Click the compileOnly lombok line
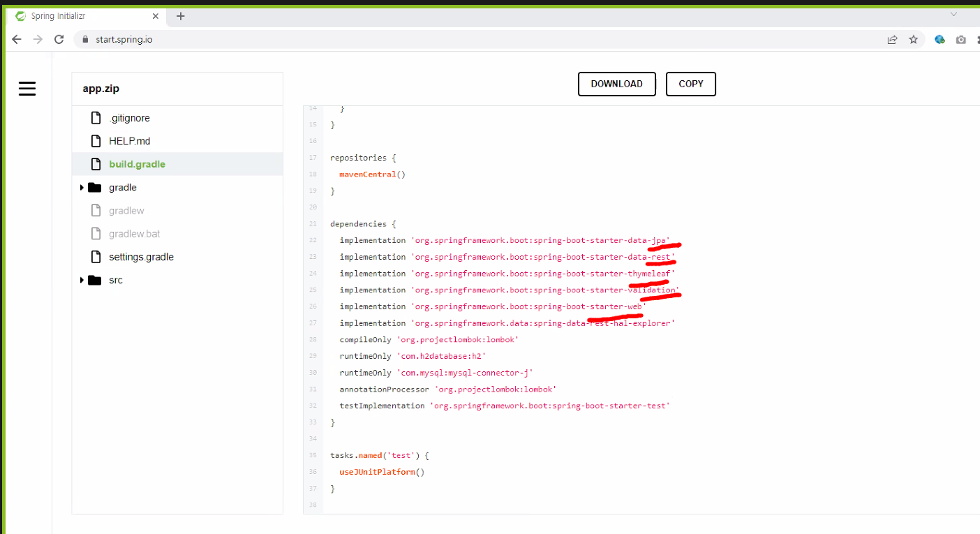 429,339
